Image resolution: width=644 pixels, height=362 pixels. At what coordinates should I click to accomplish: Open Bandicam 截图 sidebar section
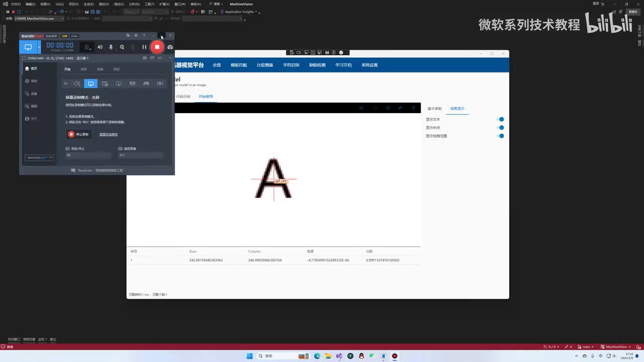(x=31, y=106)
